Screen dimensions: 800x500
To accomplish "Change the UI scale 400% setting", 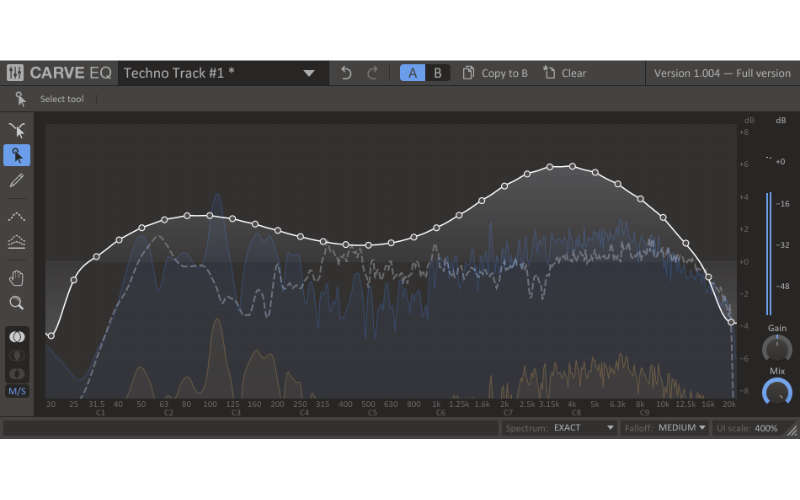I will point(765,428).
